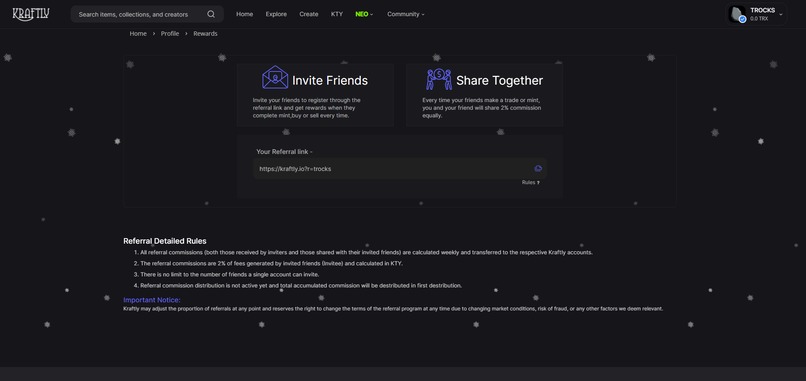Open the KTY page
The height and width of the screenshot is (381, 806).
337,14
